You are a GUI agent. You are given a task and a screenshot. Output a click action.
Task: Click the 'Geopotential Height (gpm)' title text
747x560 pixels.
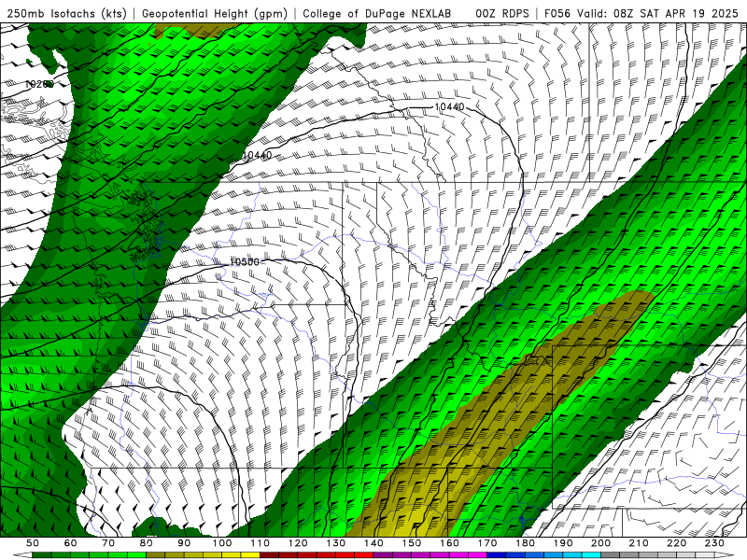click(x=215, y=14)
